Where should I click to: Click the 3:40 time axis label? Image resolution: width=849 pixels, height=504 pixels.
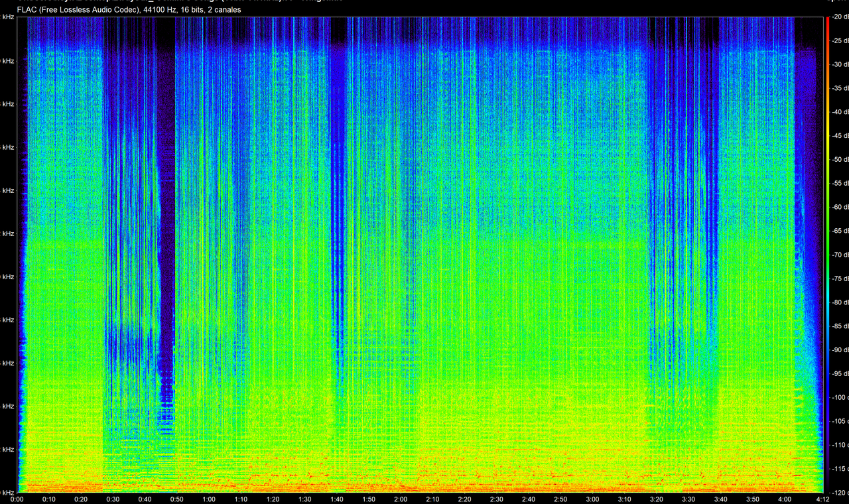(x=720, y=499)
